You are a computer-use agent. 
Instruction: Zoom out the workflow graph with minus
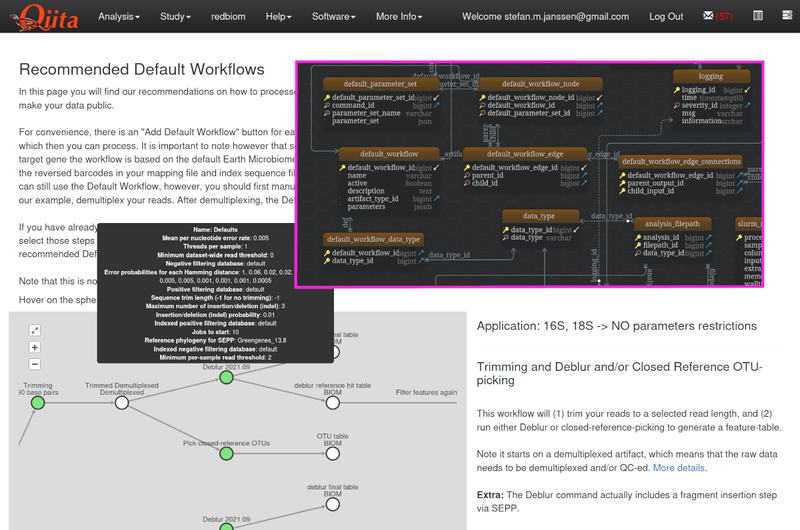35,364
